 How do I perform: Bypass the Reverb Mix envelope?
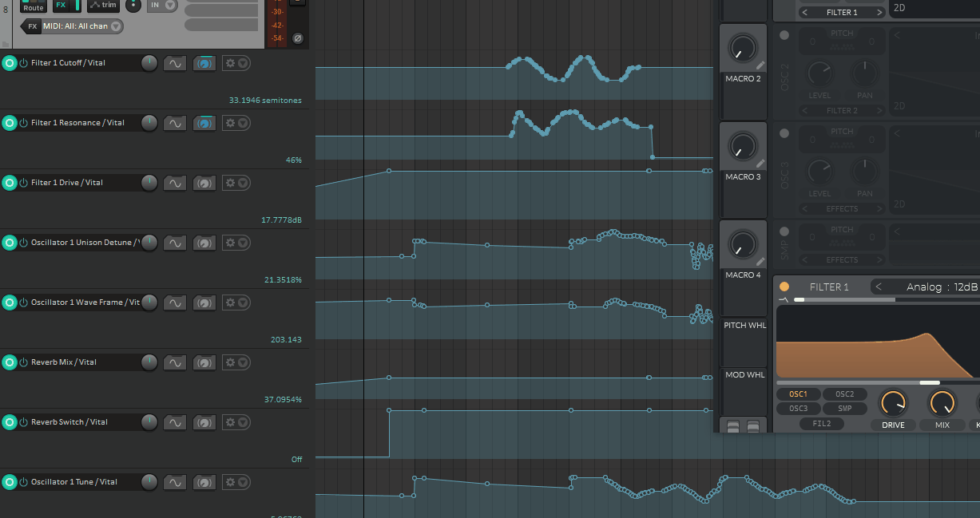tap(23, 362)
